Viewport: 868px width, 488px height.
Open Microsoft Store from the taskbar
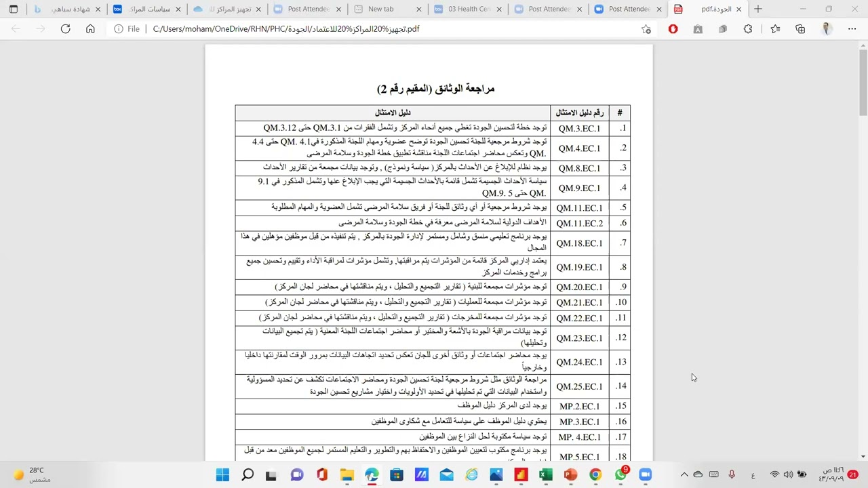[x=397, y=475]
